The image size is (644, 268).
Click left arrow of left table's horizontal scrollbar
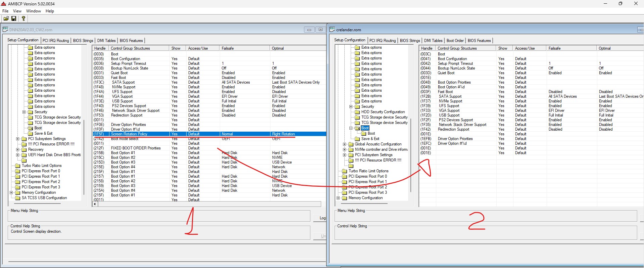pos(95,204)
